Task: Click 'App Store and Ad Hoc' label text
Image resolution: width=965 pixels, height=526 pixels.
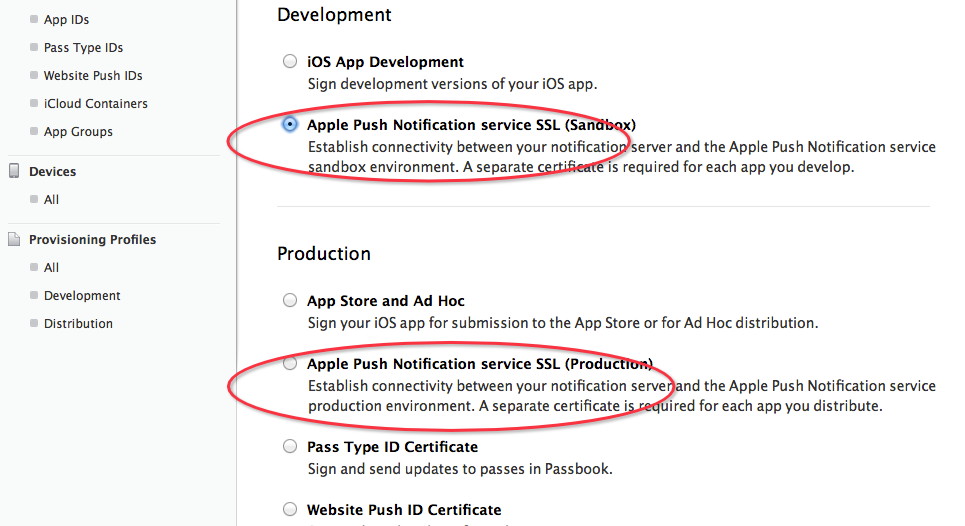Action: 386,301
